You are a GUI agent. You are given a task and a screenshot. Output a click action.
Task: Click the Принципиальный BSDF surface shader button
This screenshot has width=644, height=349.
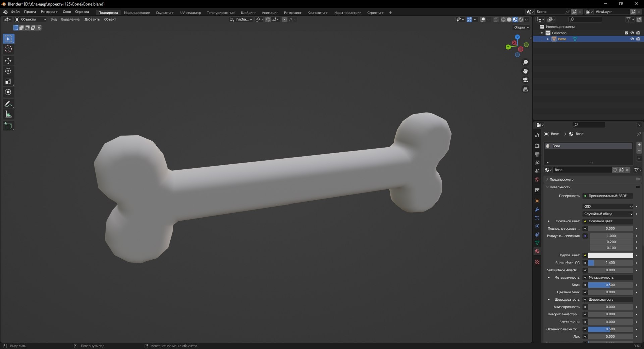608,196
